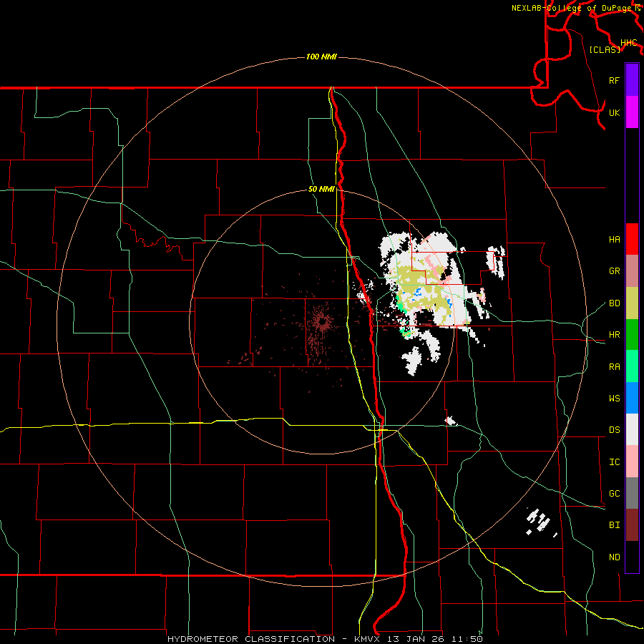Image resolution: width=644 pixels, height=644 pixels.
Task: Click the IC pink legend swatch
Action: pyautogui.click(x=632, y=462)
